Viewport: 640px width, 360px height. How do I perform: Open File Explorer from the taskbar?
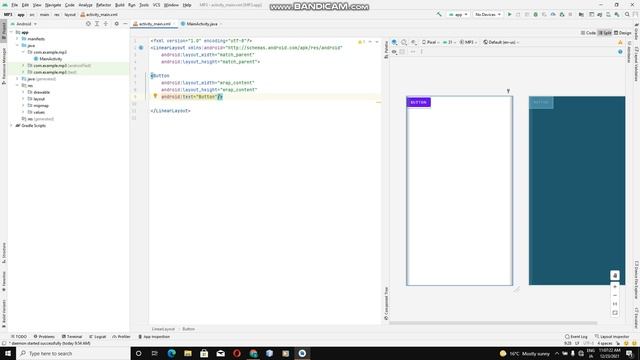point(188,353)
